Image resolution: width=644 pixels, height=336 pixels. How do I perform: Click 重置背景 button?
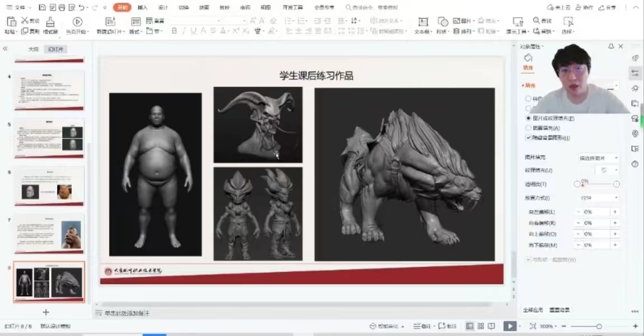click(x=559, y=310)
